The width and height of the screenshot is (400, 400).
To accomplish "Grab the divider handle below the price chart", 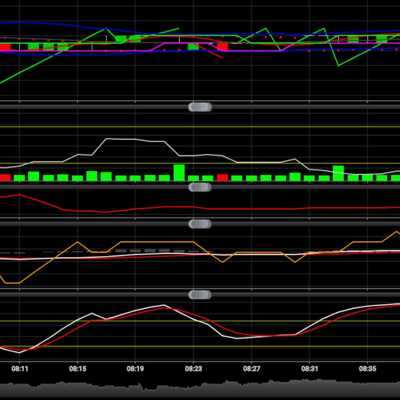I will tap(200, 107).
